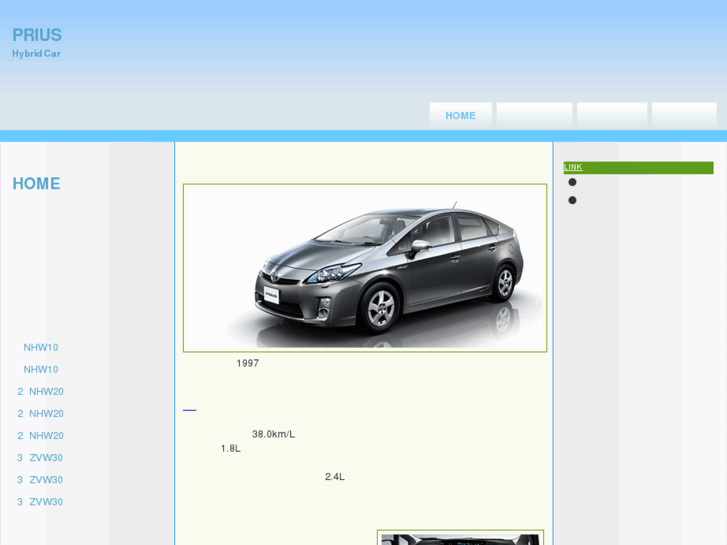Click the 2.4L text
Screen dimensions: 727x545
click(x=335, y=477)
